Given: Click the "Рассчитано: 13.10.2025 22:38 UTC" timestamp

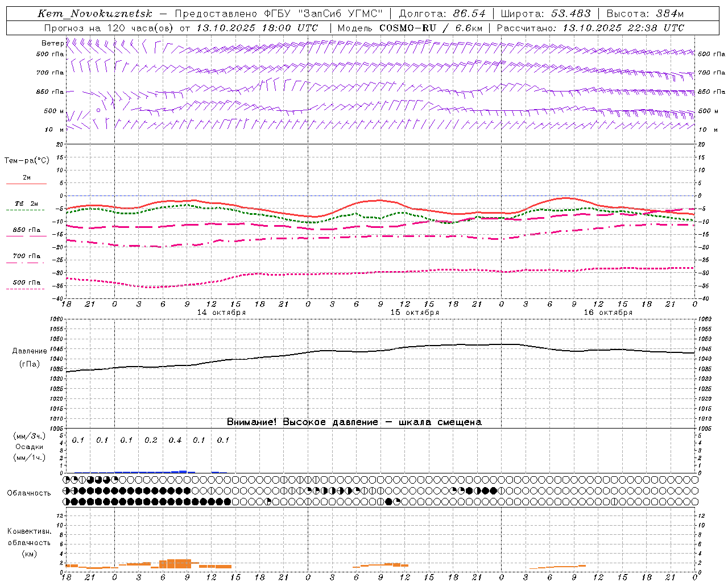Looking at the screenshot, I should pyautogui.click(x=590, y=28).
